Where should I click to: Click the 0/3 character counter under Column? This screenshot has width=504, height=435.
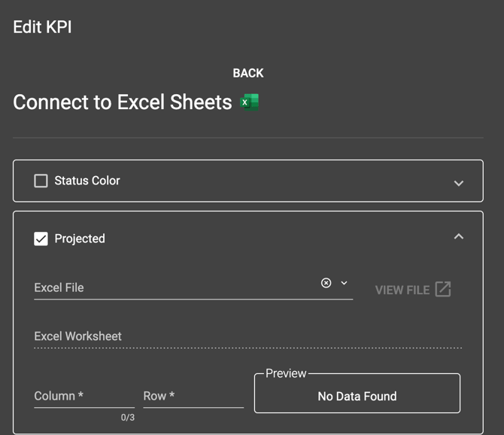click(x=128, y=418)
